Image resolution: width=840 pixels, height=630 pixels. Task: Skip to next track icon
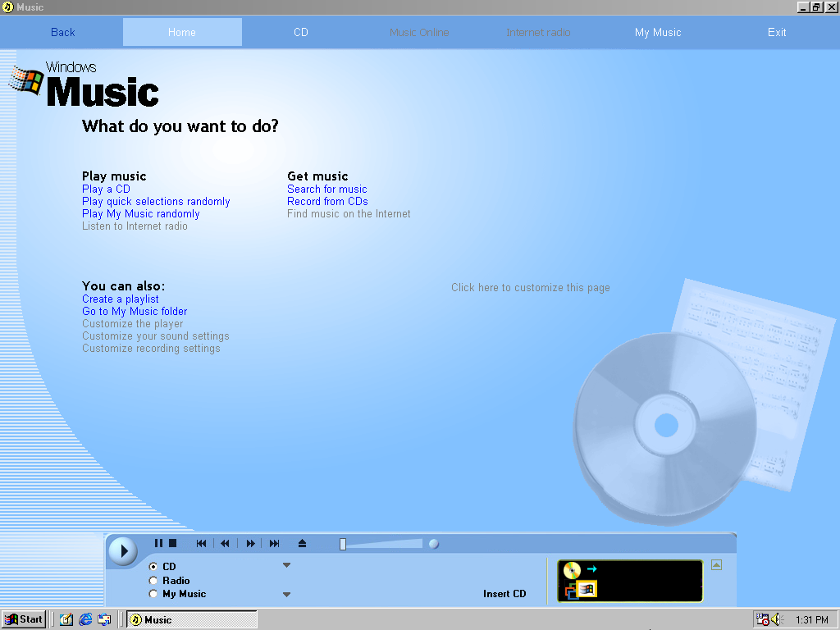(x=274, y=543)
